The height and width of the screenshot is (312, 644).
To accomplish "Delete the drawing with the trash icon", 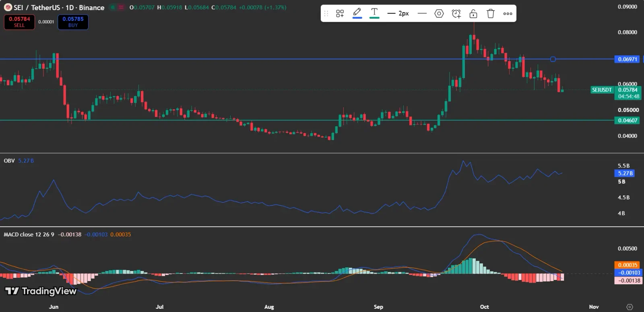I will (491, 14).
